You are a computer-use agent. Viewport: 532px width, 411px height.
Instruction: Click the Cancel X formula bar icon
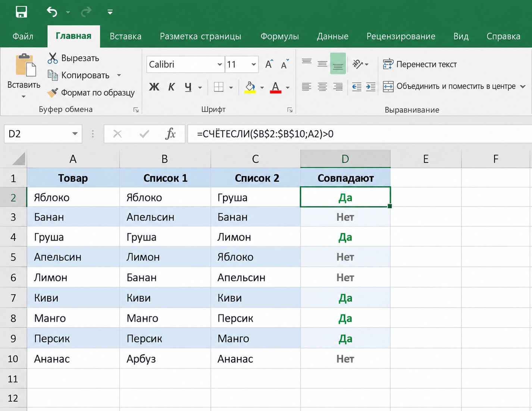(118, 134)
